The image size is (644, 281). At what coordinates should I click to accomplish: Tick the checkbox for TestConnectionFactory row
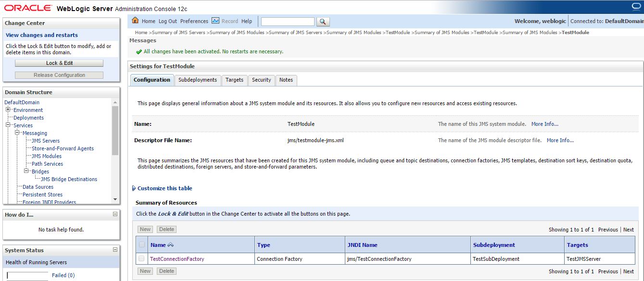[x=141, y=258]
